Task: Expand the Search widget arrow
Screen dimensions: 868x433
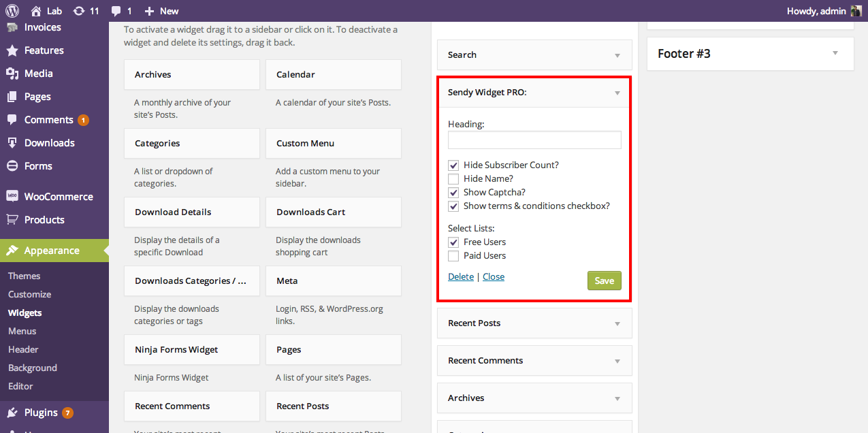Action: tap(617, 55)
